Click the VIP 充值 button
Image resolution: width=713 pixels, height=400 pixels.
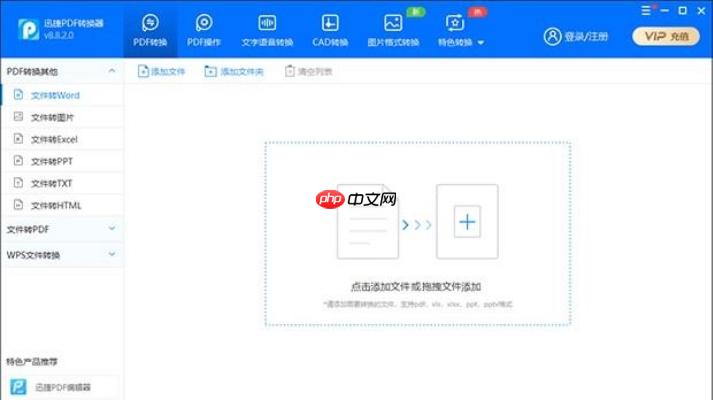point(666,36)
